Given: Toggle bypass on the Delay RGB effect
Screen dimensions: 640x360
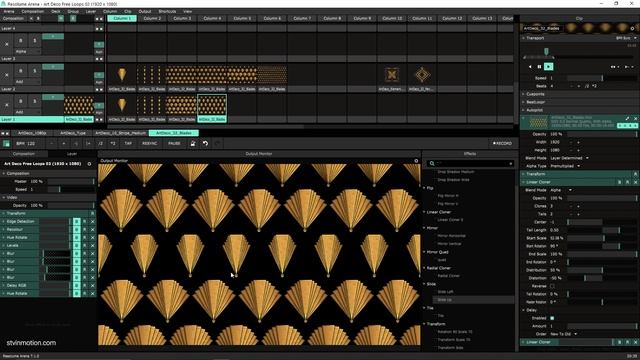Looking at the screenshot, I should (76, 285).
